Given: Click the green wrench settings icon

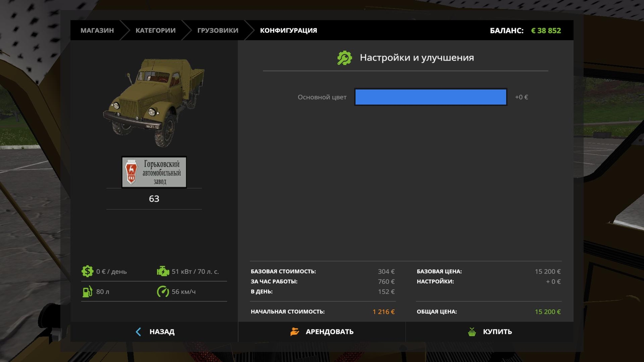Looking at the screenshot, I should (345, 58).
